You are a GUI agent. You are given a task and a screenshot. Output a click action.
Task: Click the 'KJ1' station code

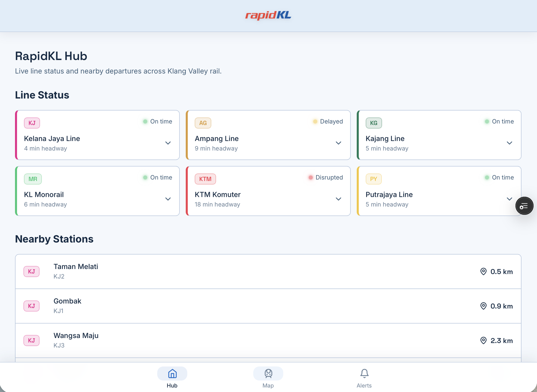point(59,311)
